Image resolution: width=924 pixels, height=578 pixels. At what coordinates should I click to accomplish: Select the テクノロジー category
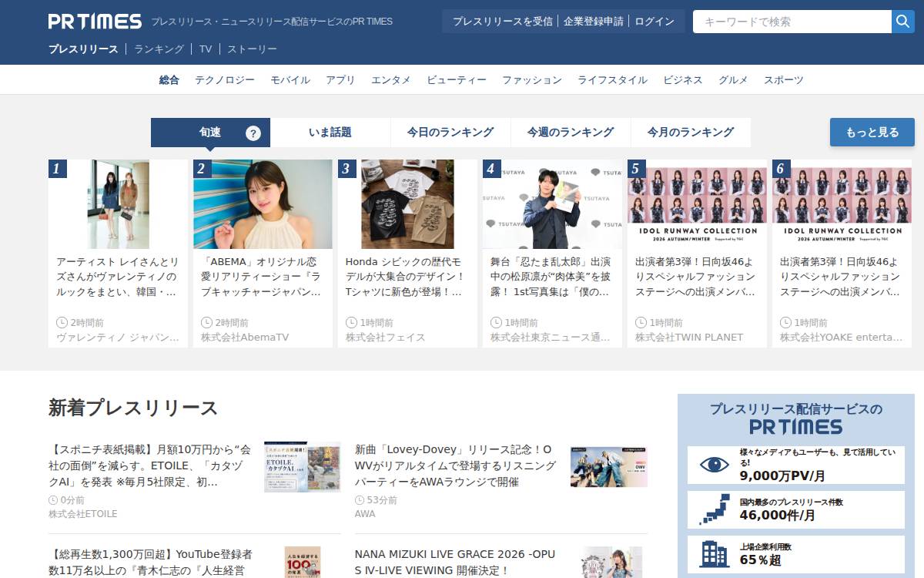click(x=225, y=80)
